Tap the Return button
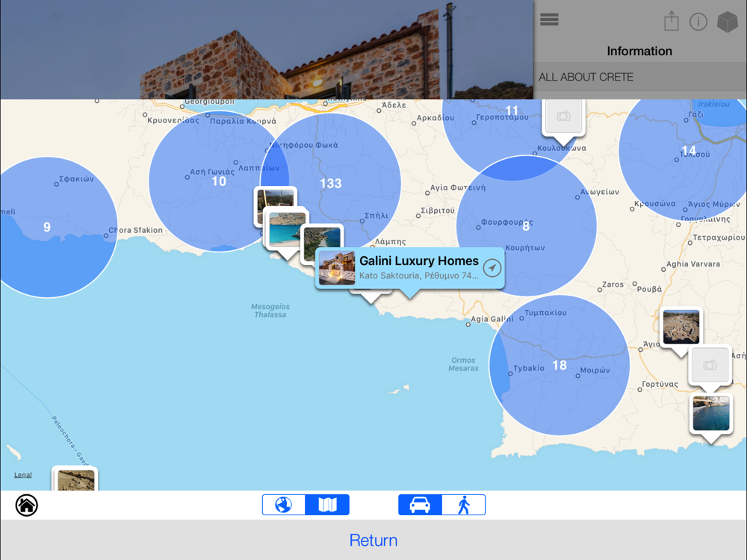This screenshot has width=747, height=560. point(373,540)
